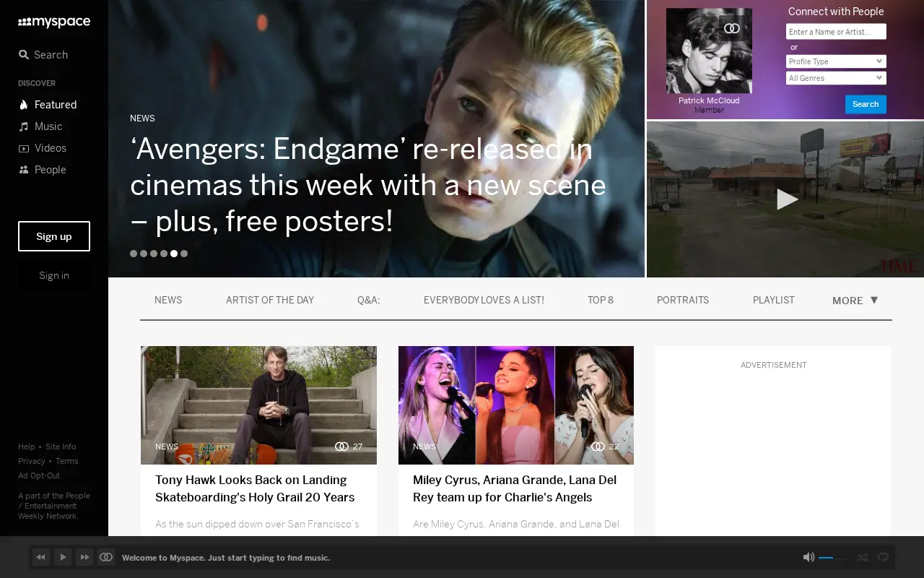Open the Profile Type dropdown
Image resolution: width=924 pixels, height=578 pixels.
click(836, 61)
